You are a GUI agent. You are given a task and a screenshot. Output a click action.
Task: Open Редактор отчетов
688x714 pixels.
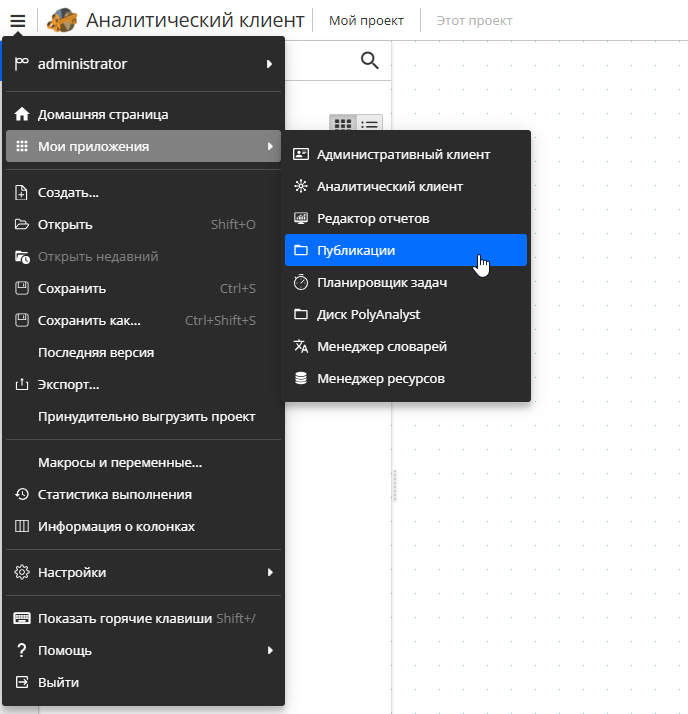[x=406, y=219]
